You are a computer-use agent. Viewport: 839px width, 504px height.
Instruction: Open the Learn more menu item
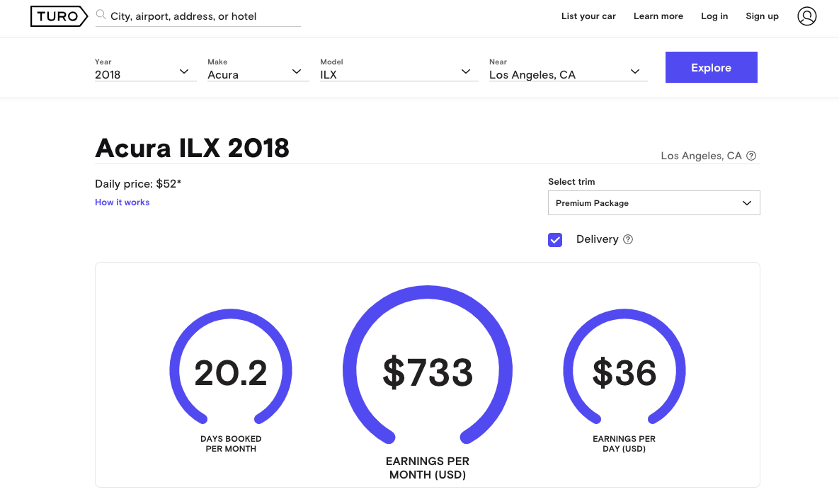click(x=658, y=16)
